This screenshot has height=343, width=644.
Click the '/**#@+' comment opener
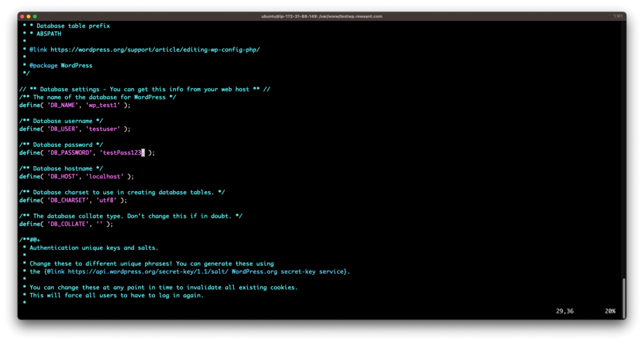pyautogui.click(x=30, y=240)
